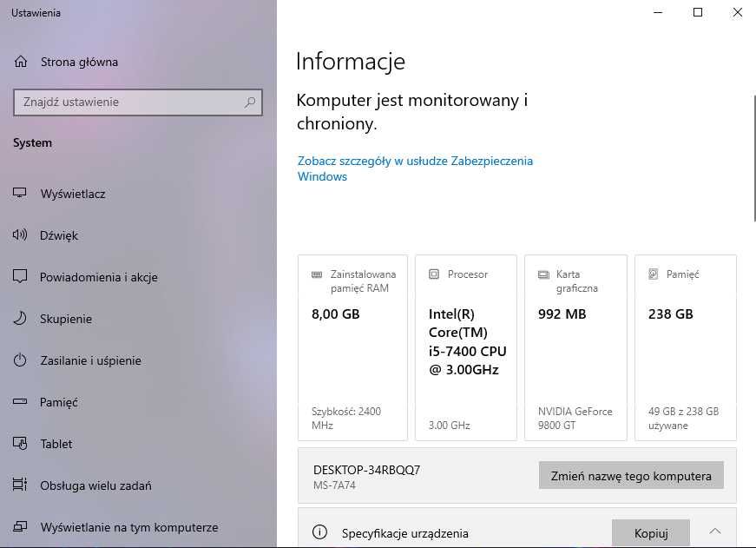This screenshot has width=756, height=548.
Task: Select Wyświetlanie na tym komputerze
Action: (129, 527)
